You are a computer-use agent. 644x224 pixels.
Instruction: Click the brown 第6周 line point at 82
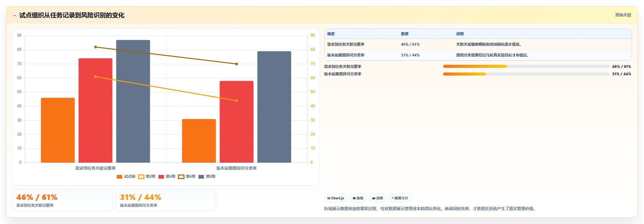[x=96, y=47]
